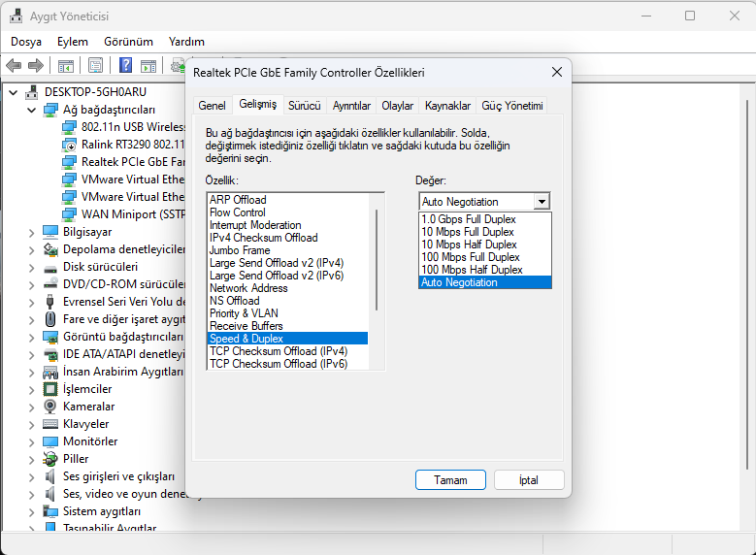Image resolution: width=756 pixels, height=555 pixels.
Task: Click the 802.11n USB Wireless adapter icon
Action: pos(69,127)
